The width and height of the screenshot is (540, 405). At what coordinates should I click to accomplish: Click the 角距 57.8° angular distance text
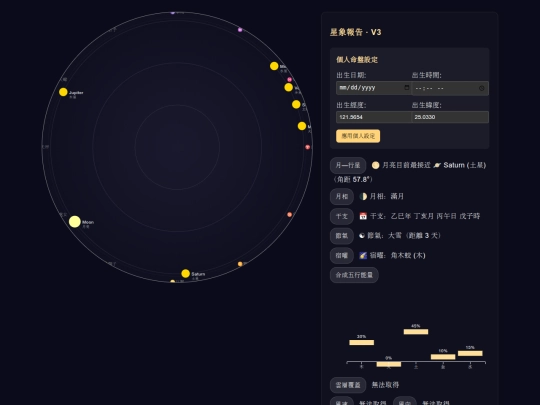tap(353, 179)
